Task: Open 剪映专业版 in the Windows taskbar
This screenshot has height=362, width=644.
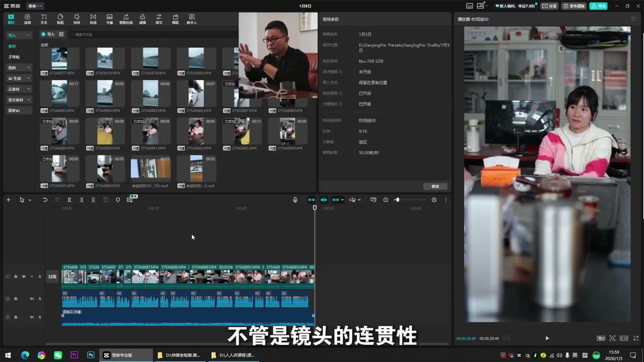Action: [x=126, y=355]
